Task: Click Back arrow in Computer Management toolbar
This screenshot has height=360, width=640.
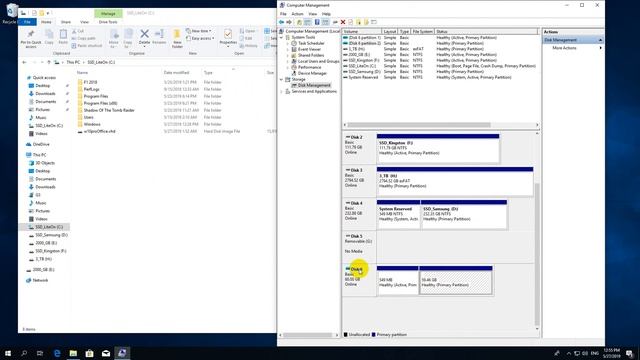Action: pos(282,22)
